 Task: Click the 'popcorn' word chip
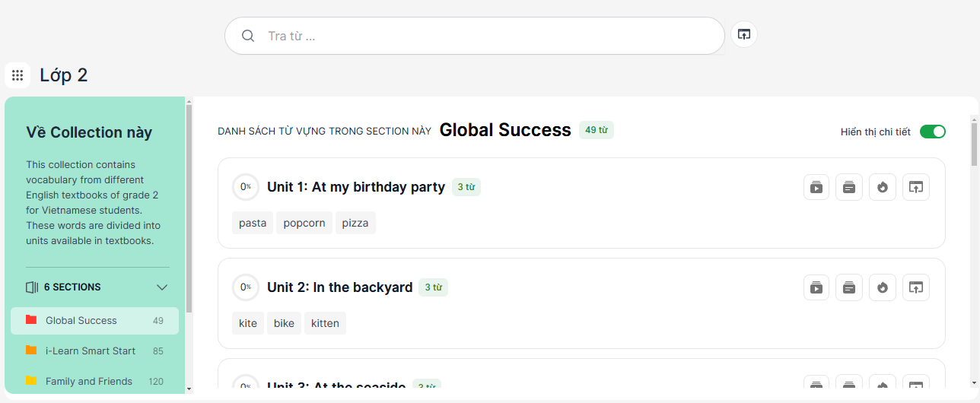click(304, 223)
